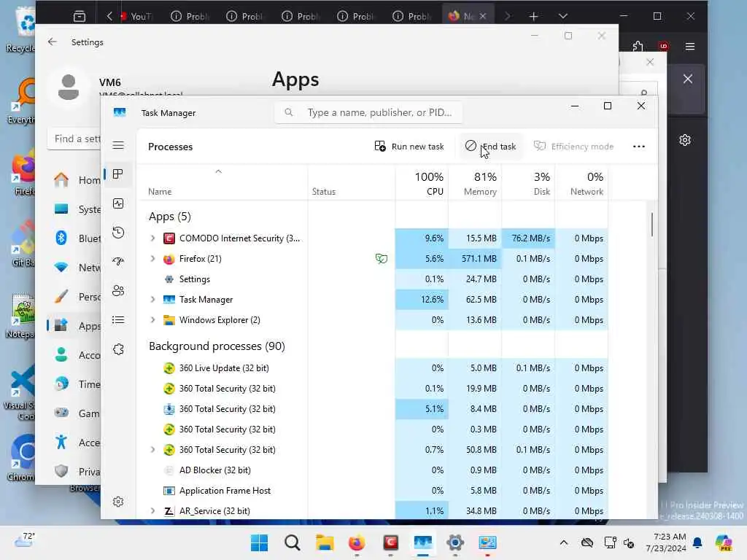Select the 360 Live Update (32 bit) row

pos(373,368)
